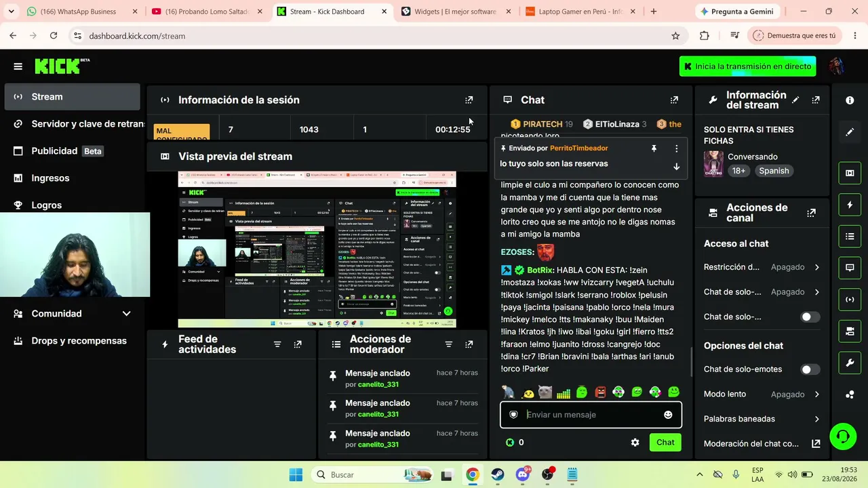Click the info icon in right sidebar
This screenshot has width=868, height=488.
850,100
